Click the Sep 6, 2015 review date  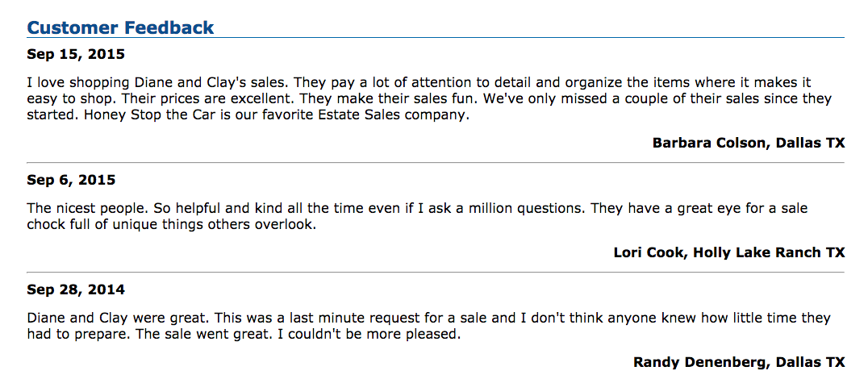(71, 180)
